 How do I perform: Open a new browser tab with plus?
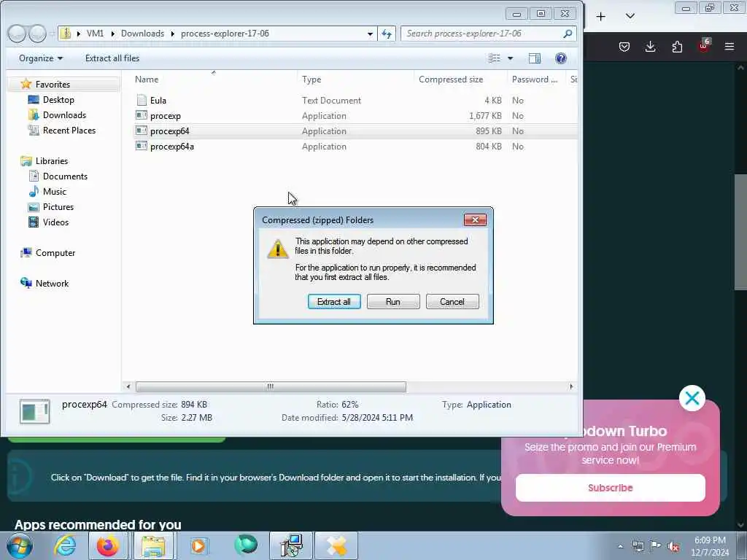601,17
